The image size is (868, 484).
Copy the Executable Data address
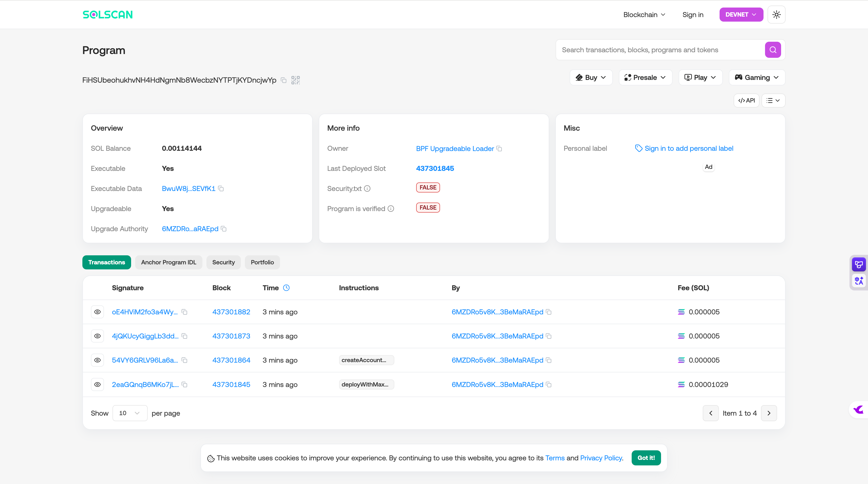[x=221, y=189]
